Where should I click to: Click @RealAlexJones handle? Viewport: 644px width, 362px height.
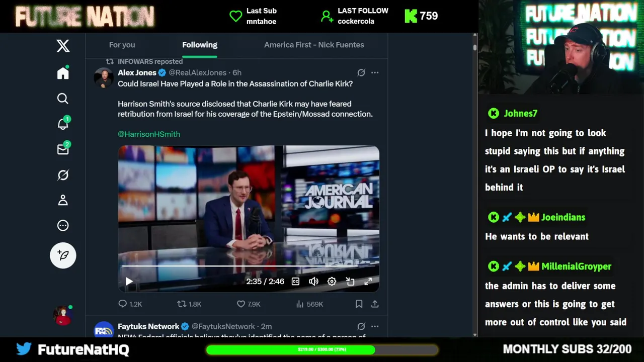coord(198,73)
